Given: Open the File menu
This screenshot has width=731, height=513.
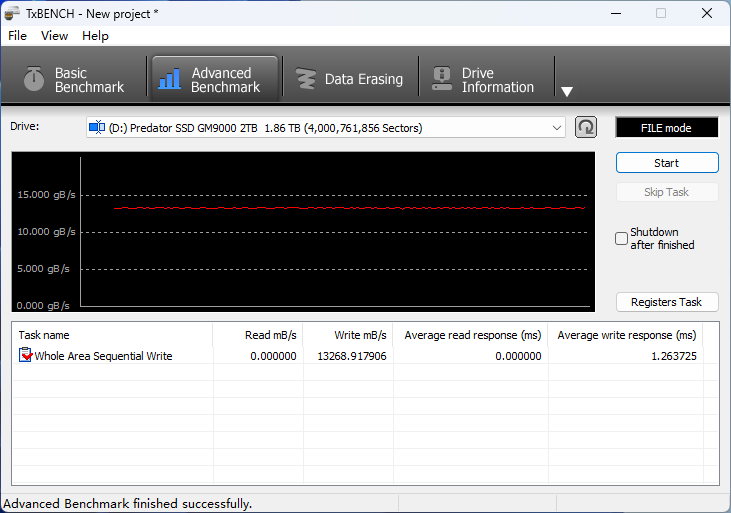Looking at the screenshot, I should (17, 35).
